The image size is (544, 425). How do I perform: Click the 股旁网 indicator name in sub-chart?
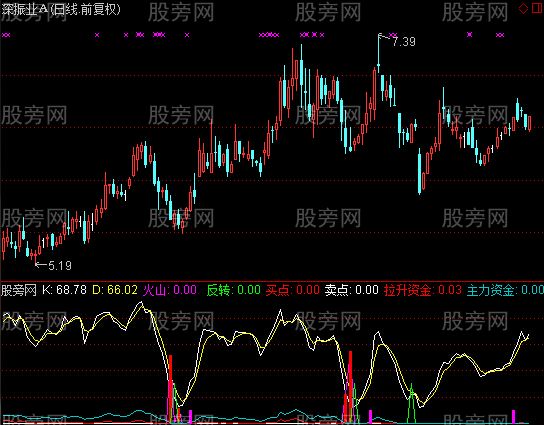[x=19, y=290]
